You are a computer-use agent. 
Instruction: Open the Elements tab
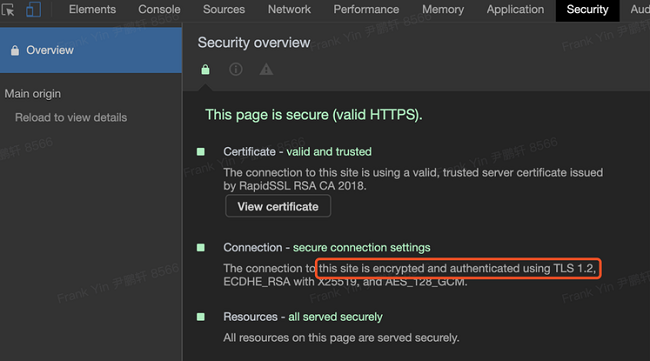pos(92,10)
